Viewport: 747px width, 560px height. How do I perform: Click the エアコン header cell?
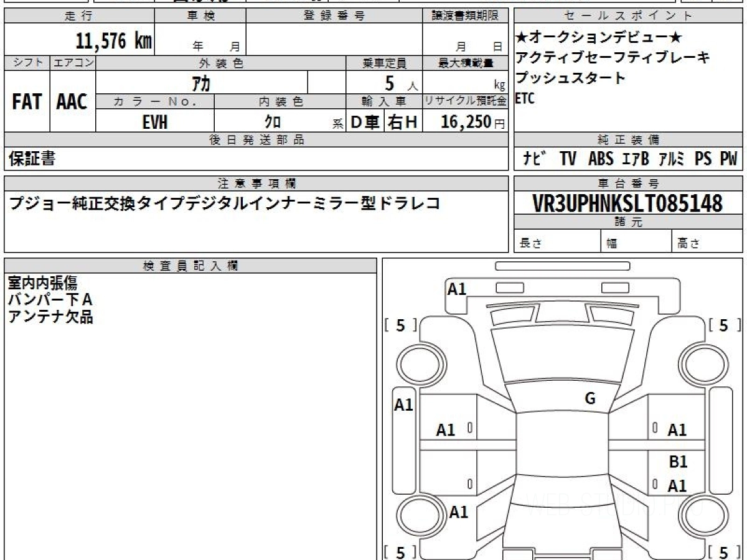tap(73, 63)
